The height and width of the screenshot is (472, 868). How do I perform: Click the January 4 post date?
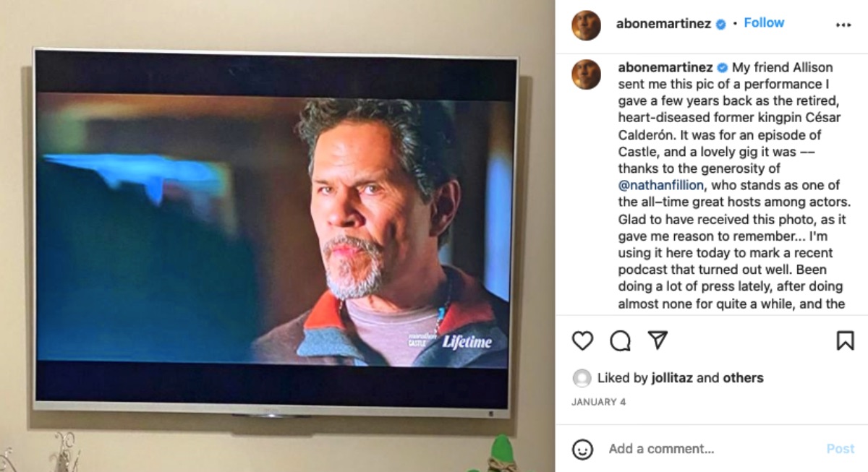click(x=594, y=402)
